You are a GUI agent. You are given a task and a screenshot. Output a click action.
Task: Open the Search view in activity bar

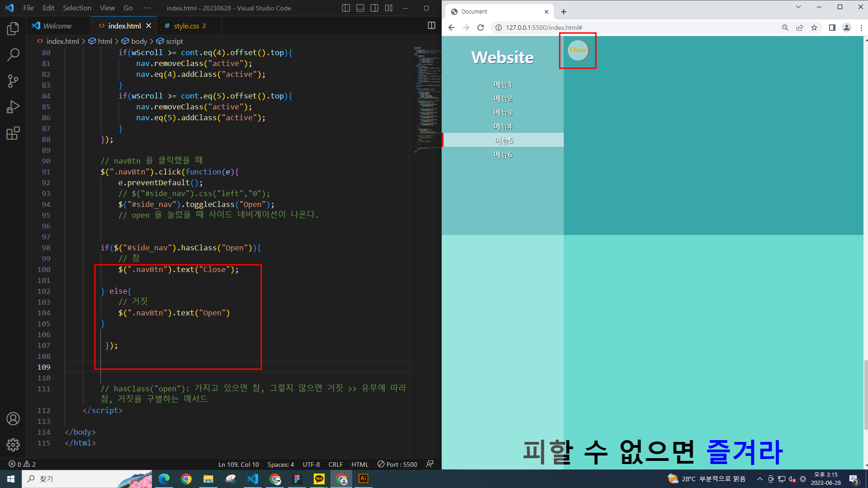coord(13,55)
